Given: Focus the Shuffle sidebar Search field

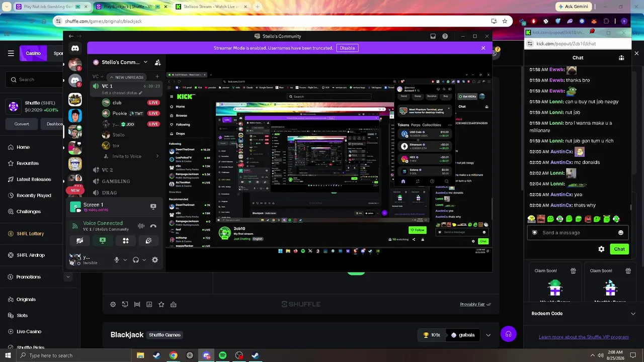Looking at the screenshot, I should (x=35, y=79).
